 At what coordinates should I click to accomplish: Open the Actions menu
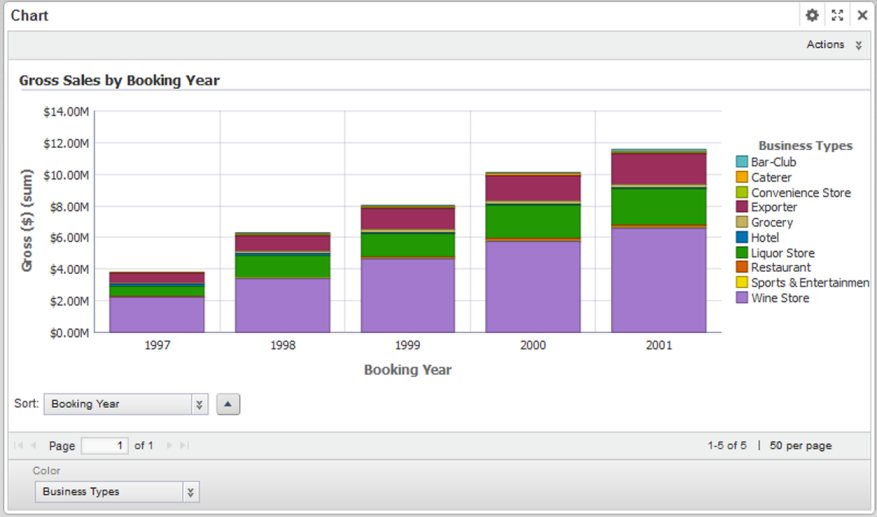(834, 45)
